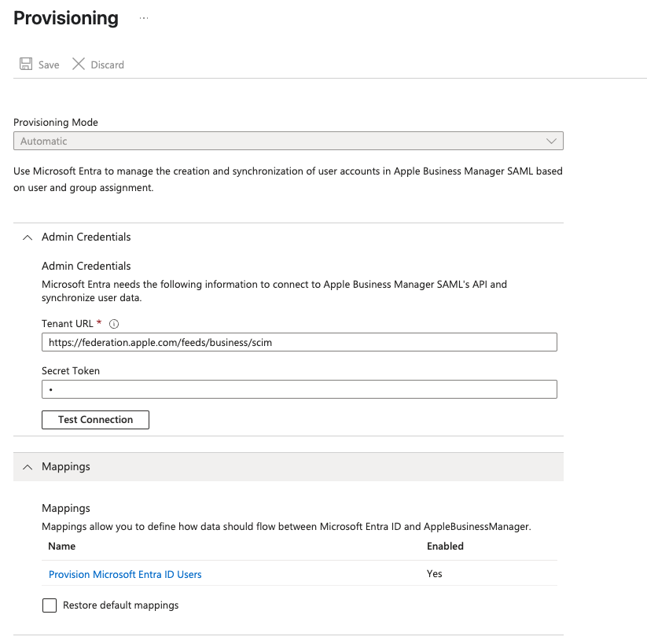Click into the Secret Token field
Screen dimensions: 647x644
pyautogui.click(x=300, y=389)
